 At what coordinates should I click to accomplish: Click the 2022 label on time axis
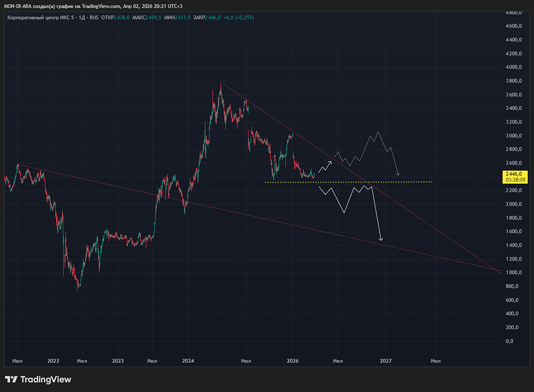[x=53, y=360]
